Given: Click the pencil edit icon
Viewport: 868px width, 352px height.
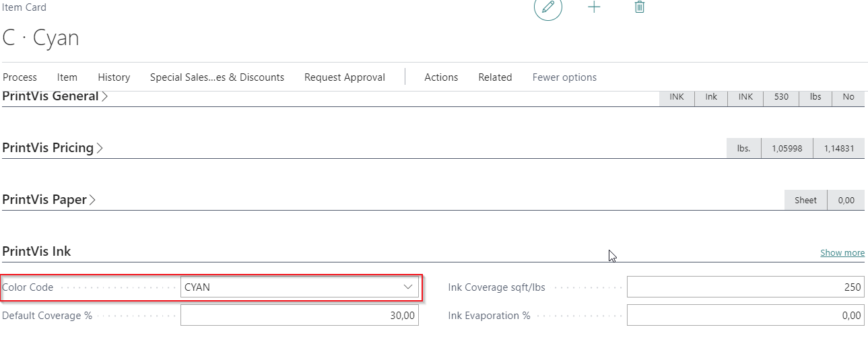Looking at the screenshot, I should point(548,7).
